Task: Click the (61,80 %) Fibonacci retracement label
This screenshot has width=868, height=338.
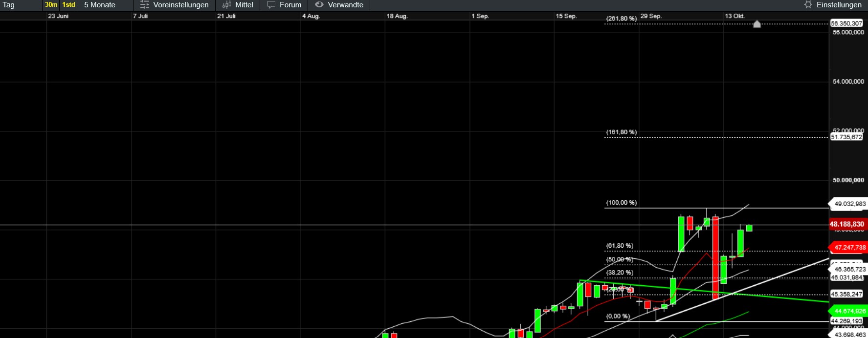Action: point(620,246)
